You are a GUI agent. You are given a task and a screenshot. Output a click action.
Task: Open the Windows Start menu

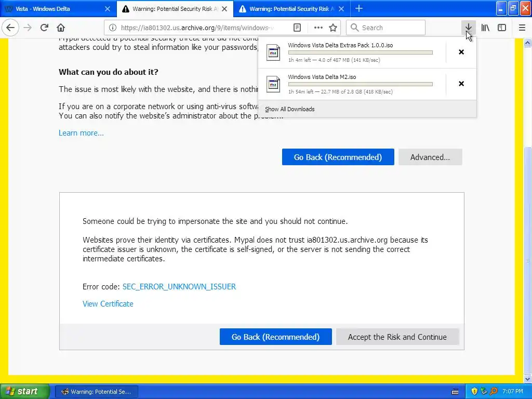24,392
